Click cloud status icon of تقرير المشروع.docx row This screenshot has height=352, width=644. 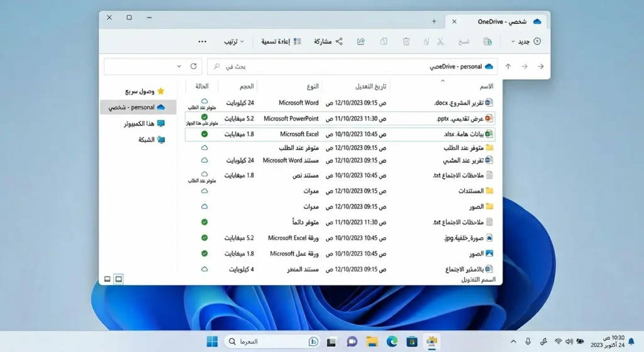[x=204, y=101]
